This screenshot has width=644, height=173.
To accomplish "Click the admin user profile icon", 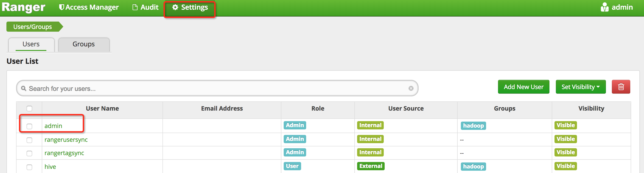I will [604, 7].
